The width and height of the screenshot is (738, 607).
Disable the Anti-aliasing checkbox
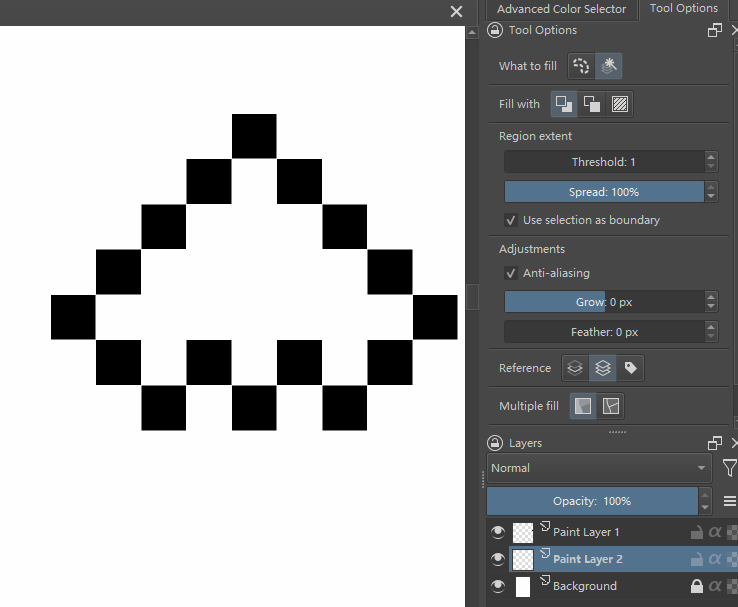click(x=511, y=273)
